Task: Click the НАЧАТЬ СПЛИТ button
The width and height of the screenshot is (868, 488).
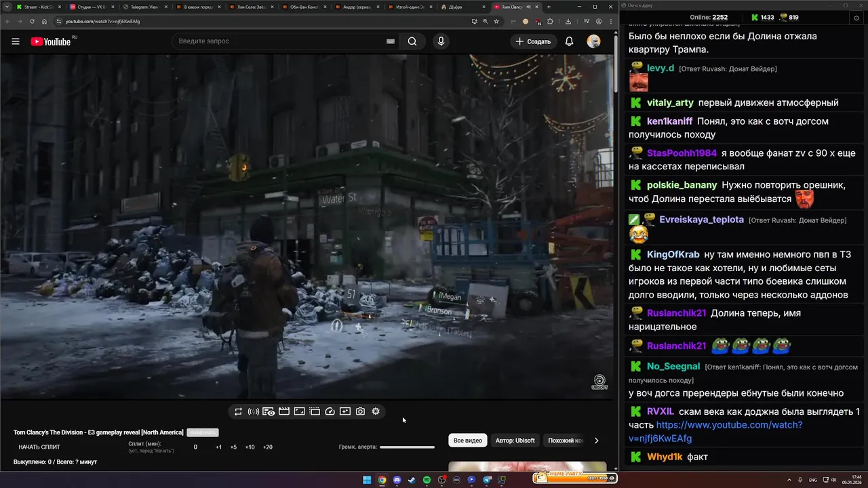Action: (39, 447)
